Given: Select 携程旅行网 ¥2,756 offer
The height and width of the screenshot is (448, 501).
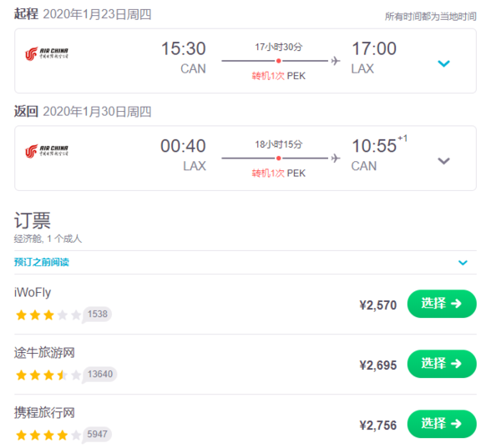Looking at the screenshot, I should (442, 424).
